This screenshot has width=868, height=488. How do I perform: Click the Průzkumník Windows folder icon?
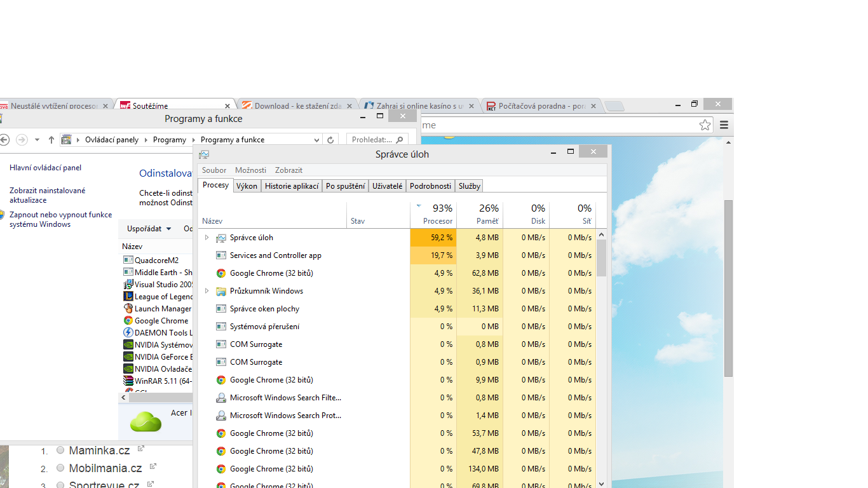click(221, 291)
